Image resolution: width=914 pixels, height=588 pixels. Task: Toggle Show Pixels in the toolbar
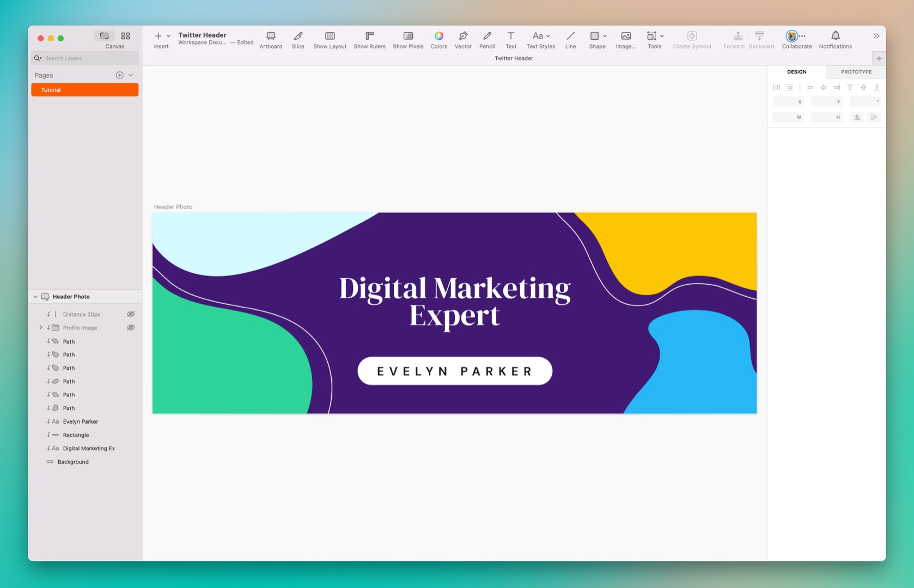(408, 39)
